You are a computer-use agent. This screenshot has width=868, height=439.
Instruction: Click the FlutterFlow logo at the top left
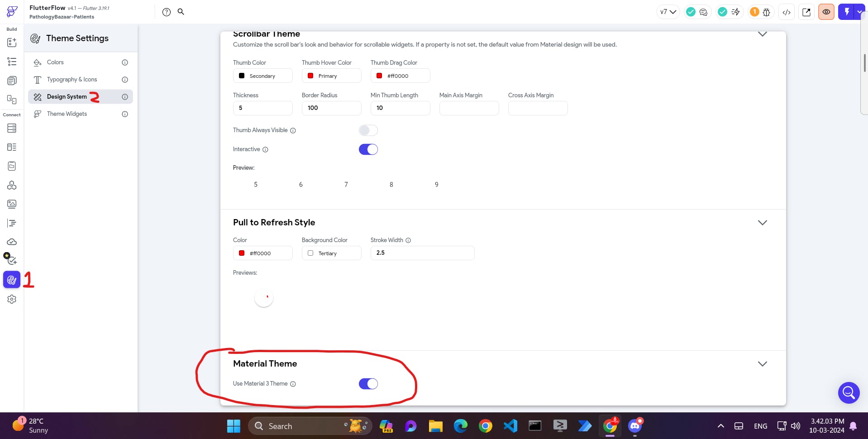coord(12,12)
